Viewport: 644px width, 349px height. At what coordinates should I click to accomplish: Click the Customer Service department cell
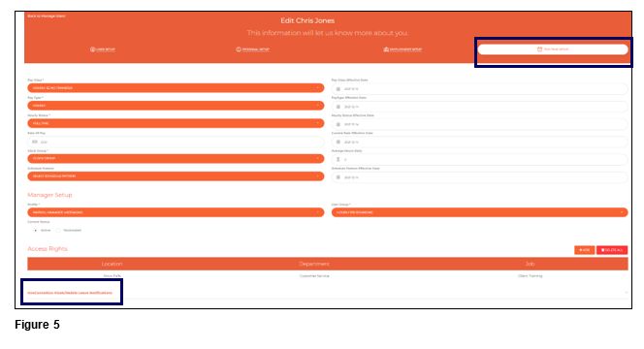[314, 276]
